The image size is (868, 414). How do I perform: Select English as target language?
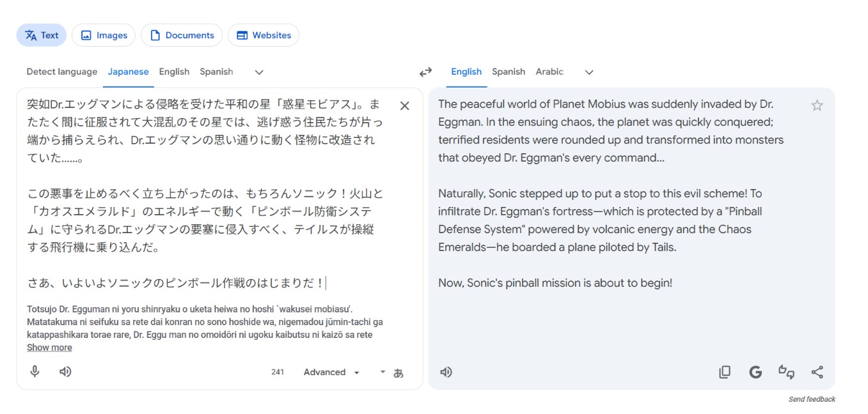point(466,72)
